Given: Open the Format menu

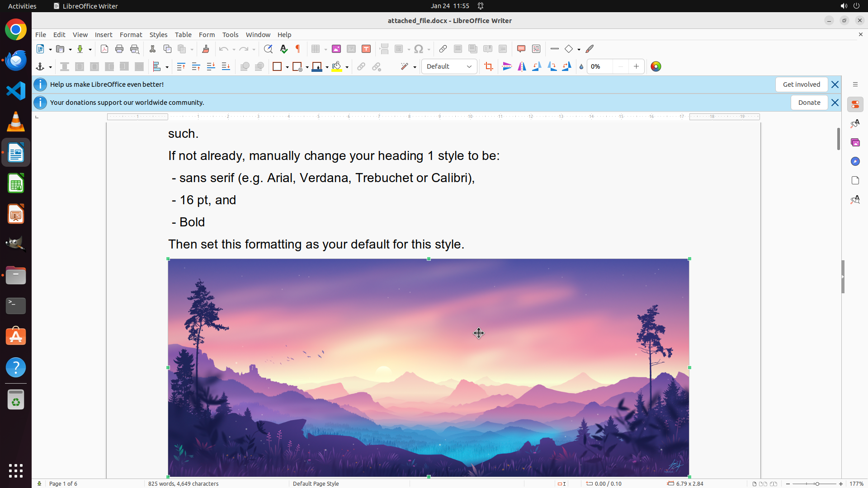Looking at the screenshot, I should point(131,34).
